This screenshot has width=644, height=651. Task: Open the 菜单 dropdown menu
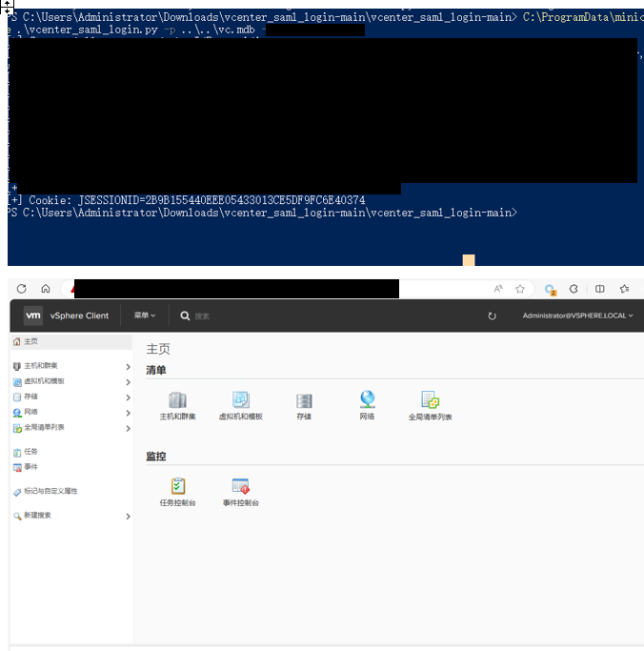145,315
